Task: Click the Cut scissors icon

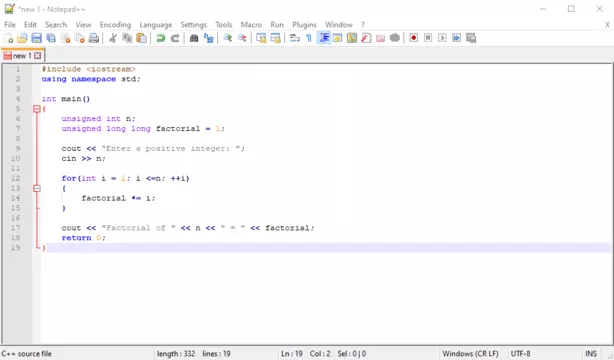Action: (x=113, y=38)
